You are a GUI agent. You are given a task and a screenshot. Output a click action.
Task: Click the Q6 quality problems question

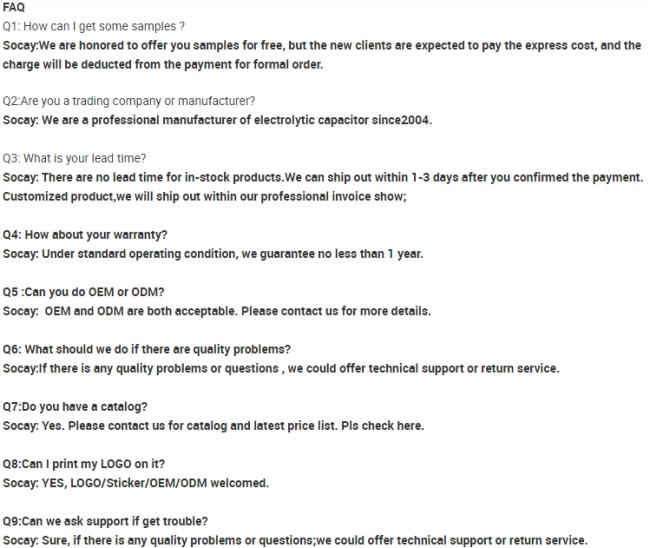coord(146,349)
